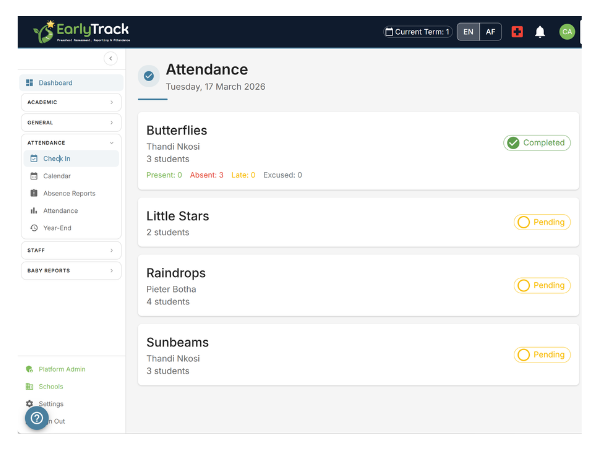Screen dimensions: 600x450
Task: Click the Attendance bar chart icon
Action: point(34,210)
